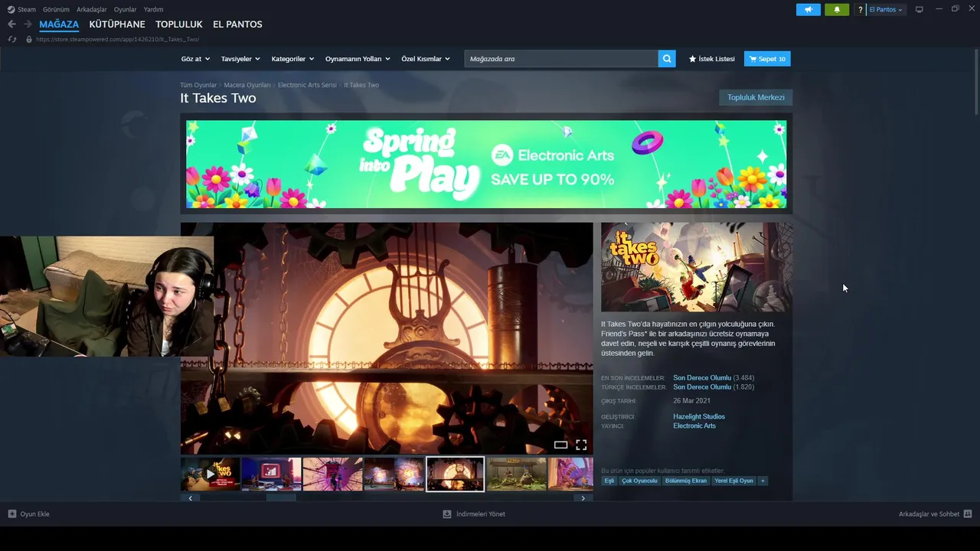Reload page with the refresh icon

click(11, 39)
